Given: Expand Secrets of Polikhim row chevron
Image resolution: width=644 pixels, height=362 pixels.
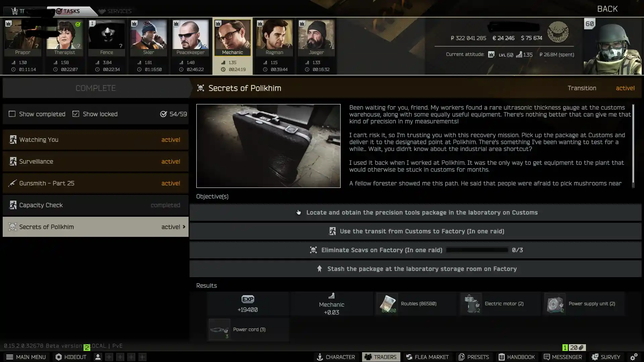Looking at the screenshot, I should click(x=184, y=227).
